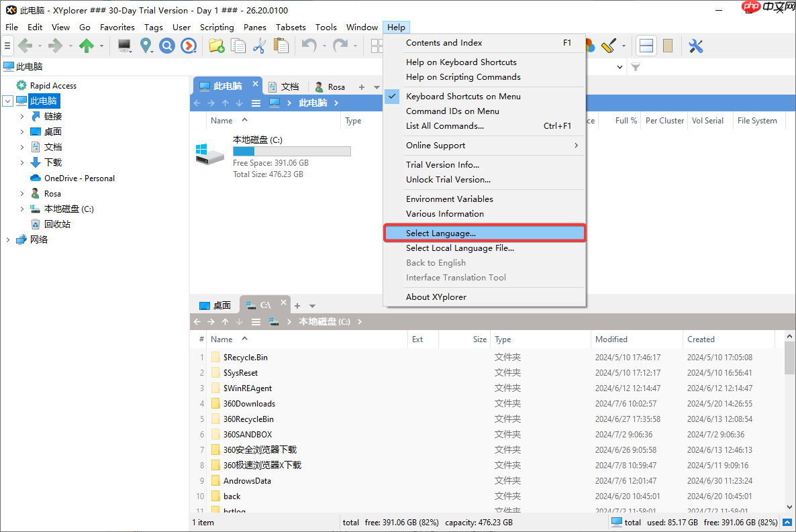Open Contents and Index help entry
The image size is (796, 532).
(x=485, y=43)
